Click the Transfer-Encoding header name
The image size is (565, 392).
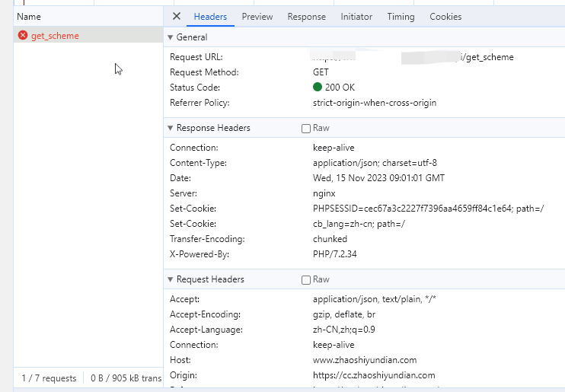pos(207,239)
